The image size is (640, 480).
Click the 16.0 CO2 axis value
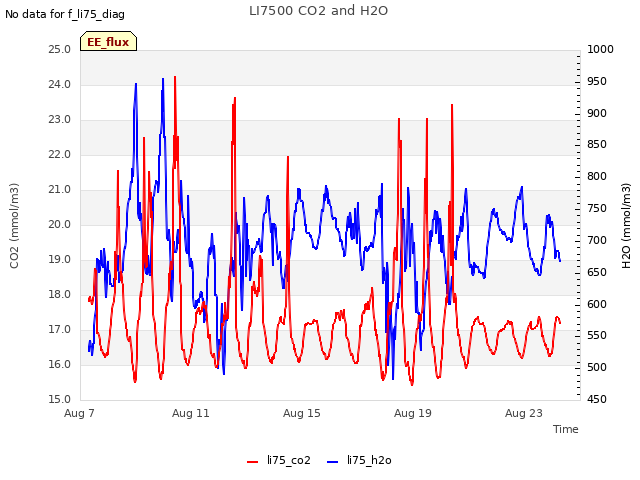click(x=60, y=364)
